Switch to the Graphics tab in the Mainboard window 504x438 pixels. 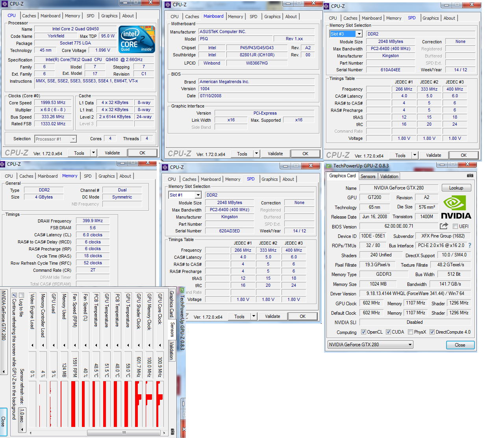[272, 17]
